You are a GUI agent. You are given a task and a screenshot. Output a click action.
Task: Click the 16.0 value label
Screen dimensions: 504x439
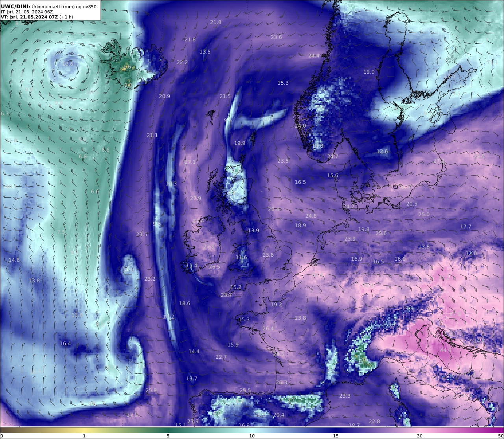point(400,259)
